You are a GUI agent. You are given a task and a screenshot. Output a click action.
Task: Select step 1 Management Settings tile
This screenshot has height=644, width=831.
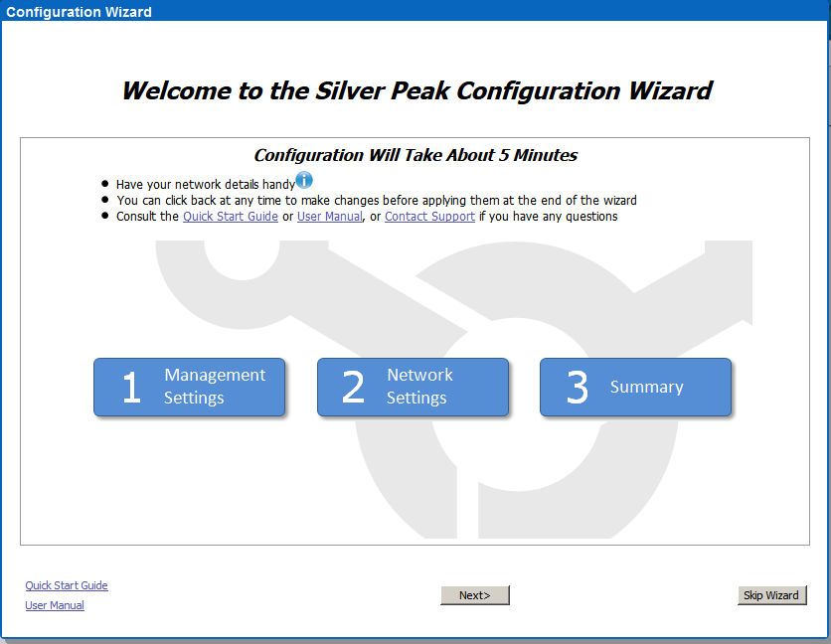click(x=189, y=387)
